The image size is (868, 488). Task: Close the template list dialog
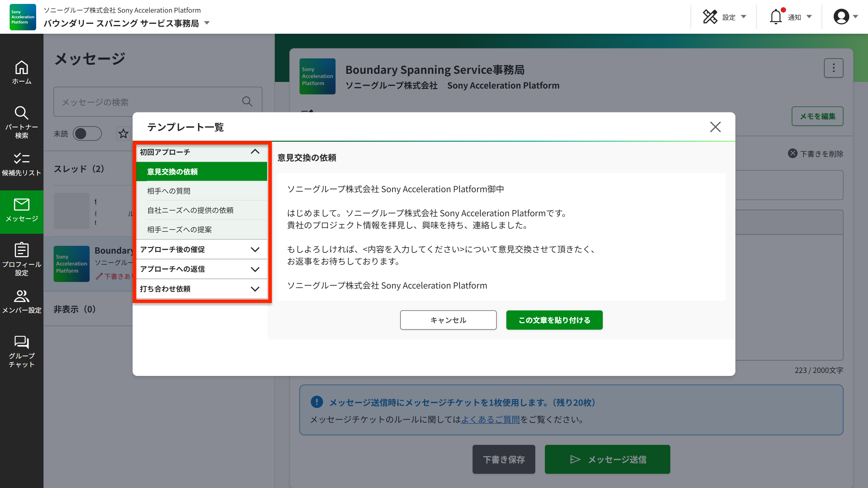point(715,127)
